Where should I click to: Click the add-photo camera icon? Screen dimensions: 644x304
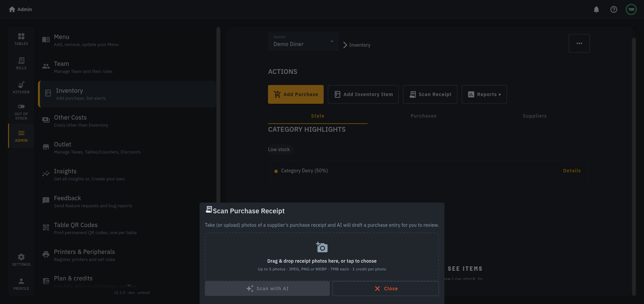point(322,247)
